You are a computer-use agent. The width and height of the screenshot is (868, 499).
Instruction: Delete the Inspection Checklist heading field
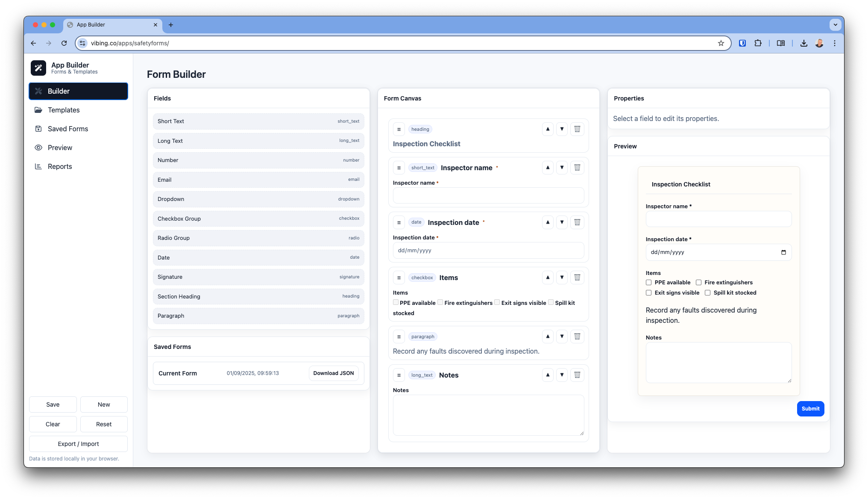click(577, 129)
